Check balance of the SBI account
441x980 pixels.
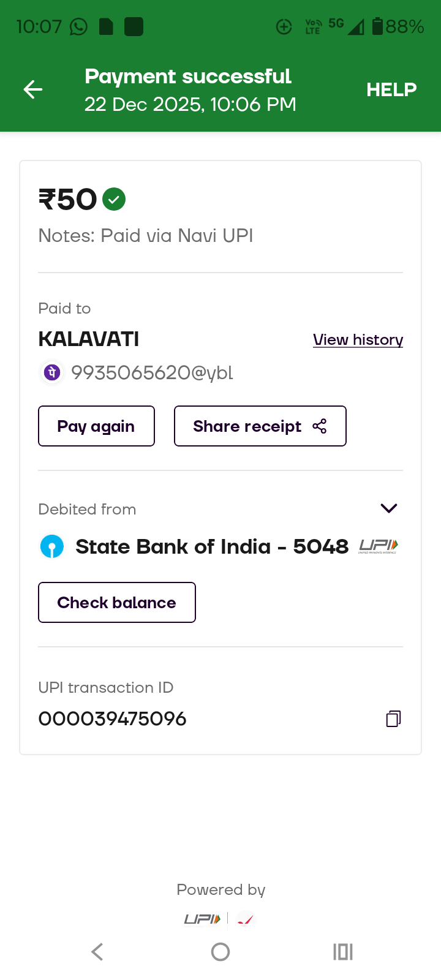tap(116, 603)
